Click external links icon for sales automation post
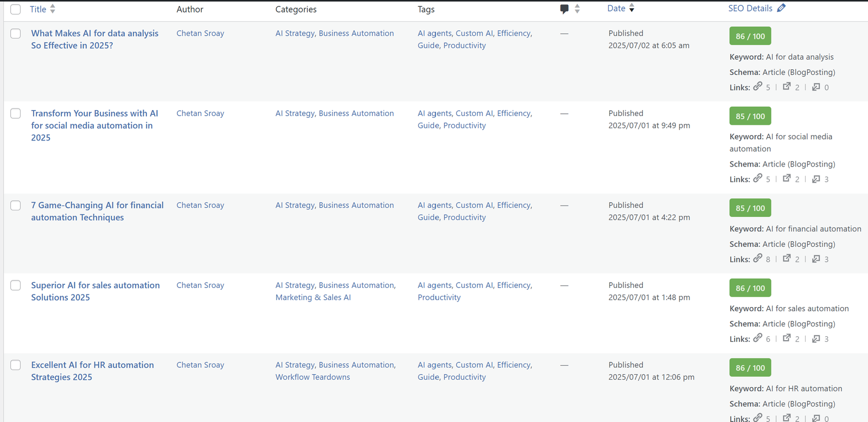 tap(787, 338)
